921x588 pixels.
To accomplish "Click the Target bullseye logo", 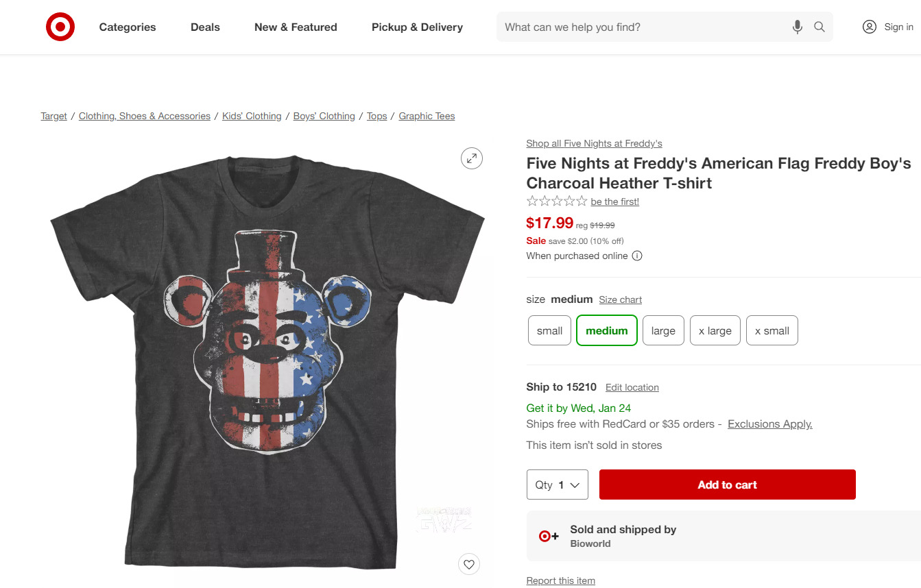I will tap(60, 27).
